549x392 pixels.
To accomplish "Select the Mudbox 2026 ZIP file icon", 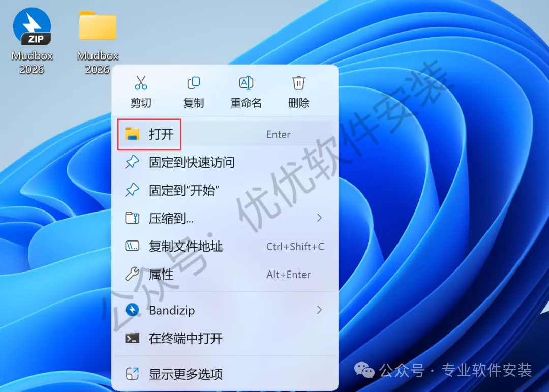I will pos(32,26).
